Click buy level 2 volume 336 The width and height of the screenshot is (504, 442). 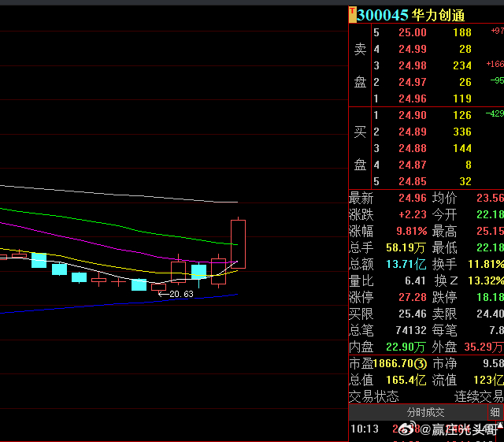click(x=462, y=132)
